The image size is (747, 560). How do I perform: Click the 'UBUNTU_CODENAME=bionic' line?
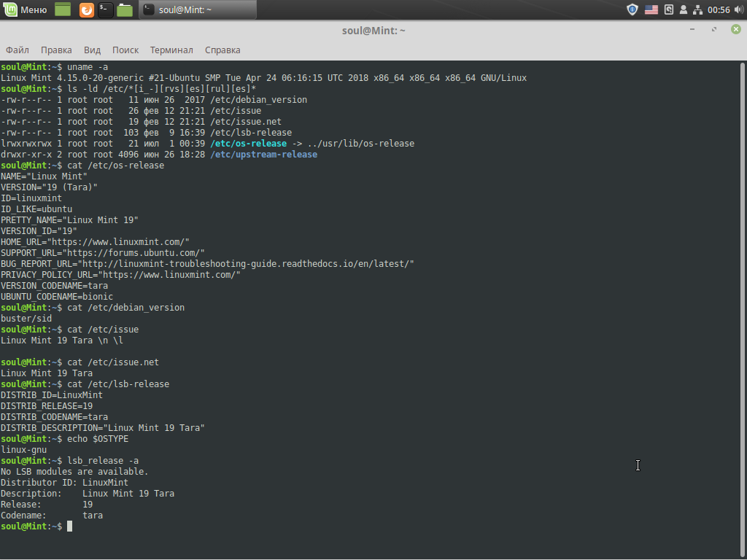(57, 297)
